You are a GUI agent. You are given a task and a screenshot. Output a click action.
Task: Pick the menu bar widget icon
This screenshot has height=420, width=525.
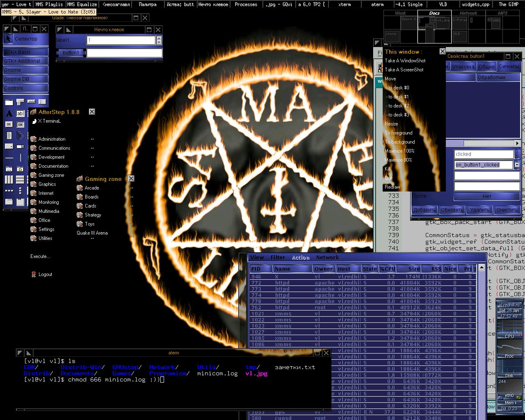(20, 102)
